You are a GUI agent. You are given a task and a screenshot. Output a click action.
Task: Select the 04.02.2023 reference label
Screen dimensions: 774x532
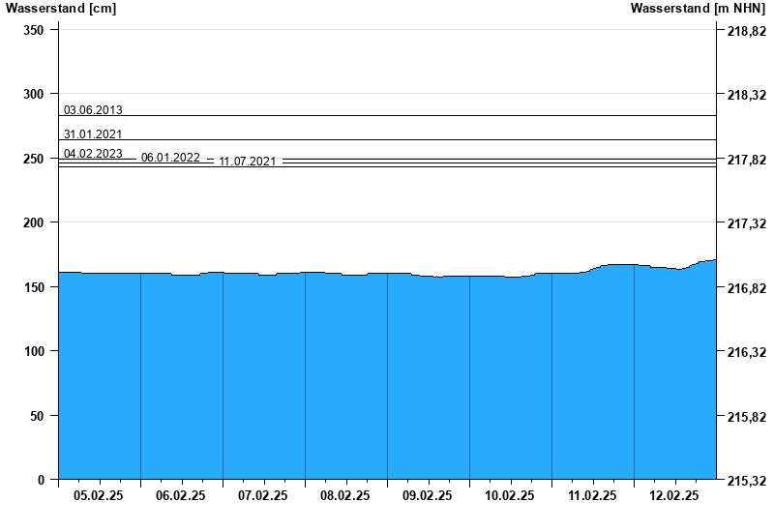click(x=93, y=154)
